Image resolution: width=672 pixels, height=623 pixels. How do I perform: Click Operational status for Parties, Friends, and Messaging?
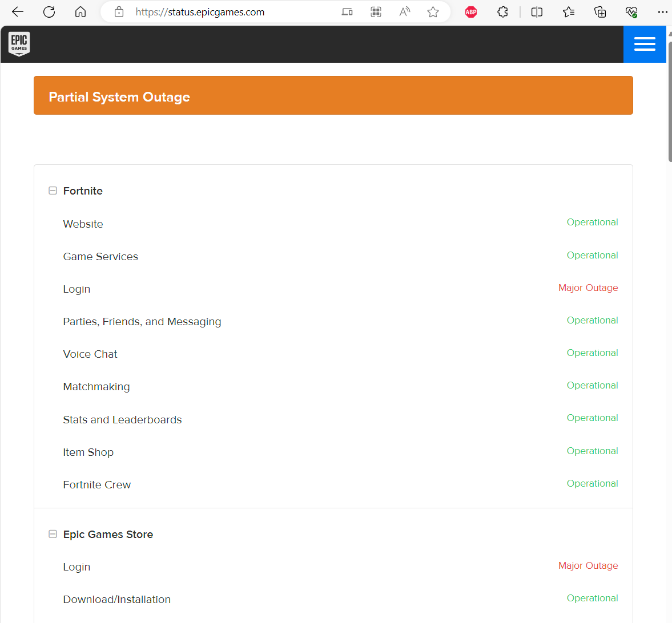592,320
